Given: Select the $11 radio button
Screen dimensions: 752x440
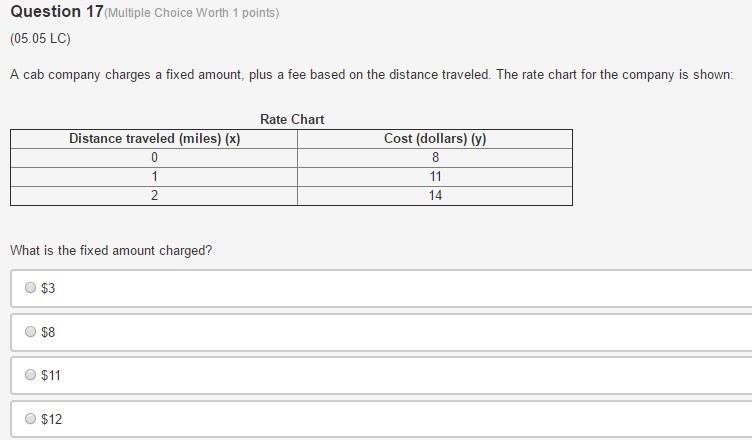Looking at the screenshot, I should click(x=30, y=375).
